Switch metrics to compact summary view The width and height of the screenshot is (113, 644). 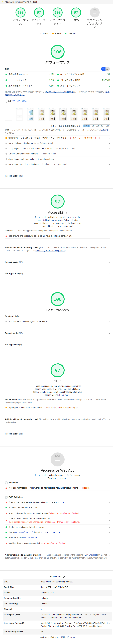(103, 69)
